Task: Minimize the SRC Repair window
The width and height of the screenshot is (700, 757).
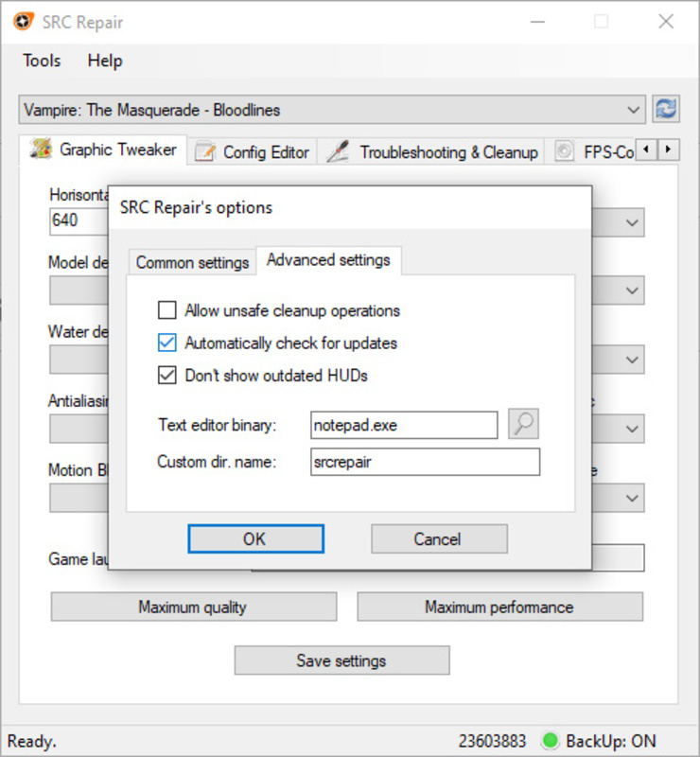Action: pyautogui.click(x=537, y=21)
